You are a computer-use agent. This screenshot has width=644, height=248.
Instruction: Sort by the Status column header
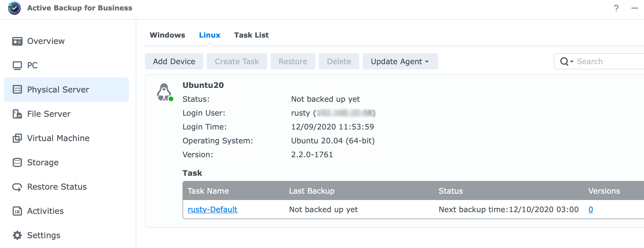[451, 191]
